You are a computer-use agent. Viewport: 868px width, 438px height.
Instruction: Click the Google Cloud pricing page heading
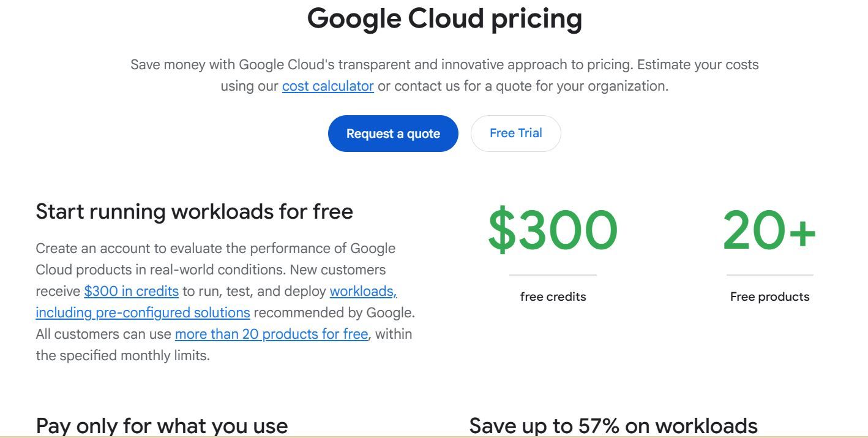point(444,18)
